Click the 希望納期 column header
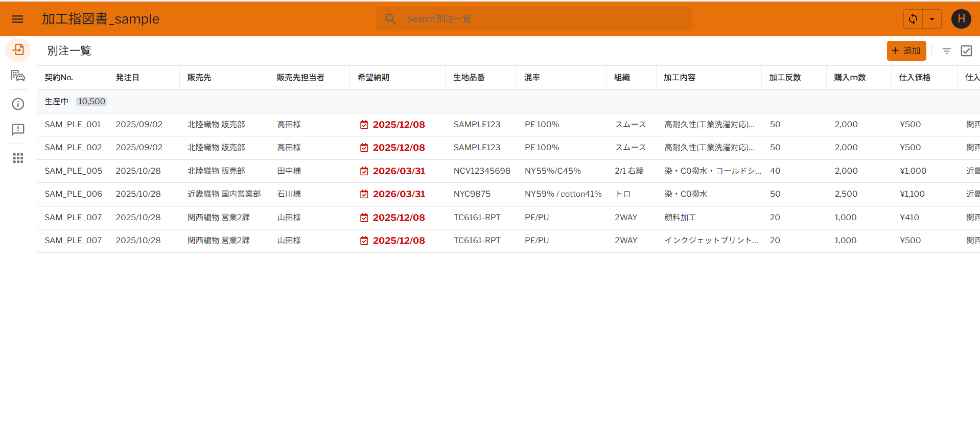The width and height of the screenshot is (980, 443). click(374, 78)
